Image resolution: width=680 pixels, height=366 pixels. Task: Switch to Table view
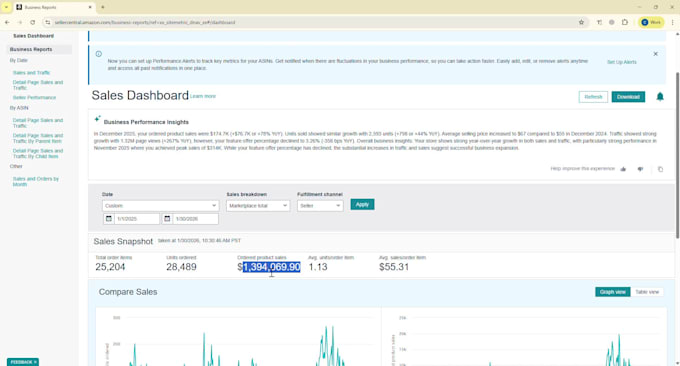point(647,292)
